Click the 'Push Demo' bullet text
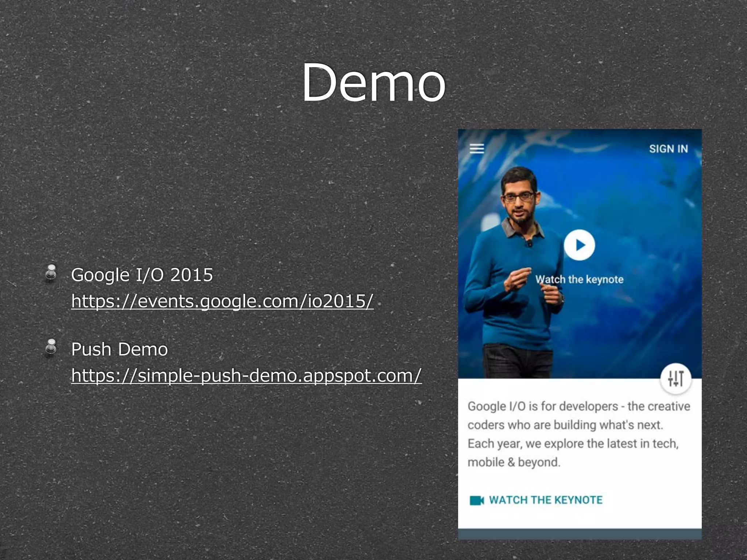Viewport: 747px width, 560px height. pos(120,349)
